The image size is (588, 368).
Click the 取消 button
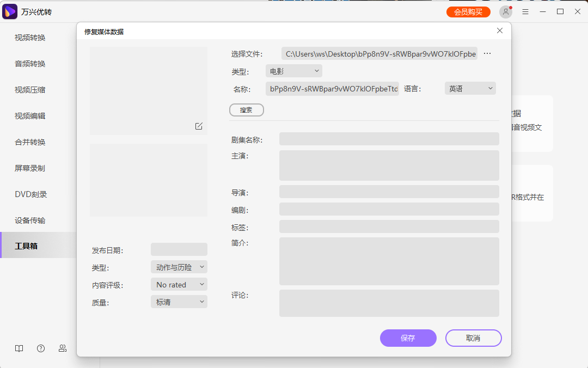[473, 338]
